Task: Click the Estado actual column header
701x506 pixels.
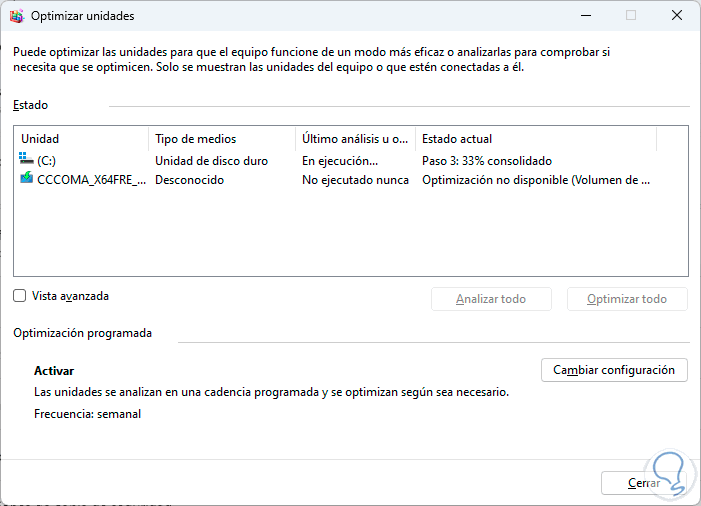Action: pos(550,139)
